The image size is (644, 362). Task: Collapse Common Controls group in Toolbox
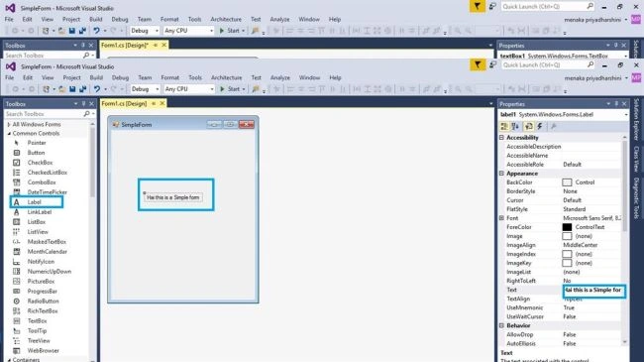coord(9,134)
